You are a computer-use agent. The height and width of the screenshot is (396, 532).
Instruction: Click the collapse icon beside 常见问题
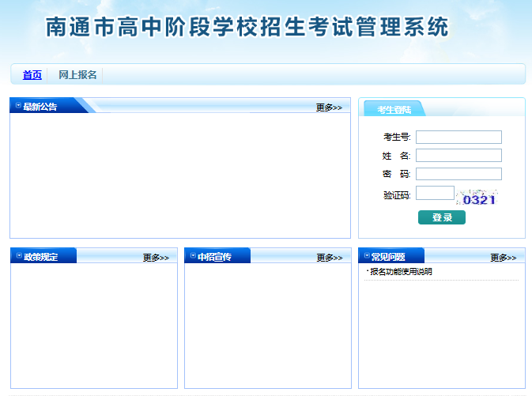(367, 255)
